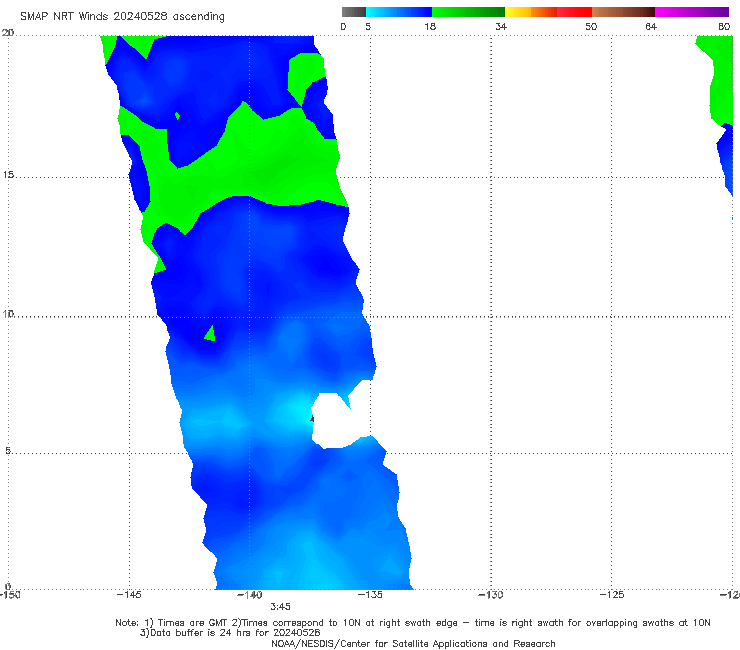The image size is (740, 650).
Task: Click the gray 0–5 segment of the color bar
Action: pyautogui.click(x=354, y=12)
